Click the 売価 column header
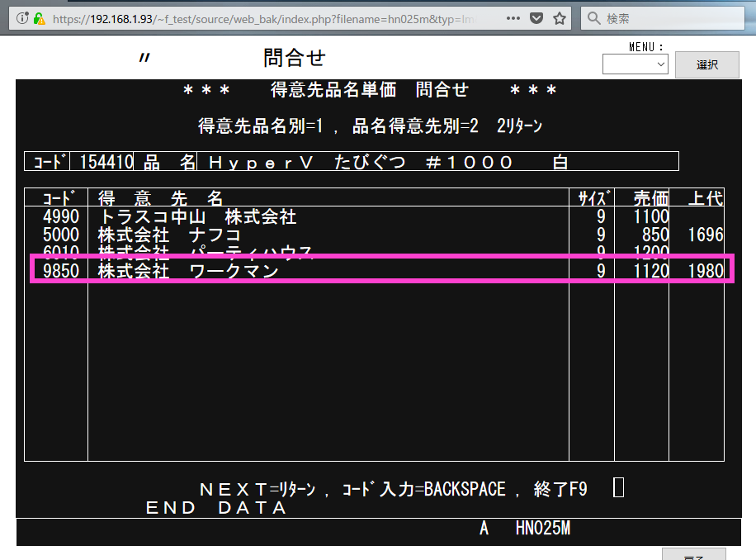The image size is (756, 560). [x=650, y=198]
